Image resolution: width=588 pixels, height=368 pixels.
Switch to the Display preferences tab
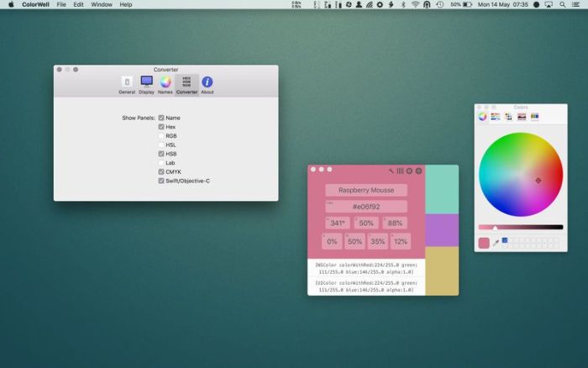point(146,84)
